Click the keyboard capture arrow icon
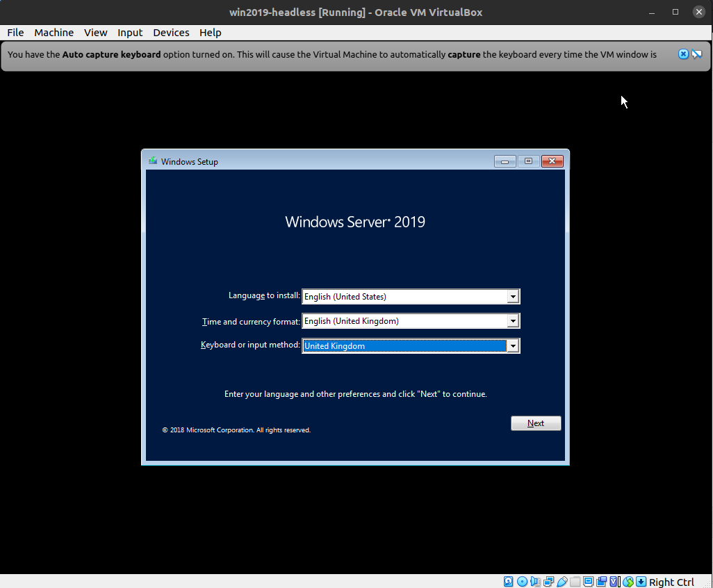The height and width of the screenshot is (588, 713). point(641,582)
